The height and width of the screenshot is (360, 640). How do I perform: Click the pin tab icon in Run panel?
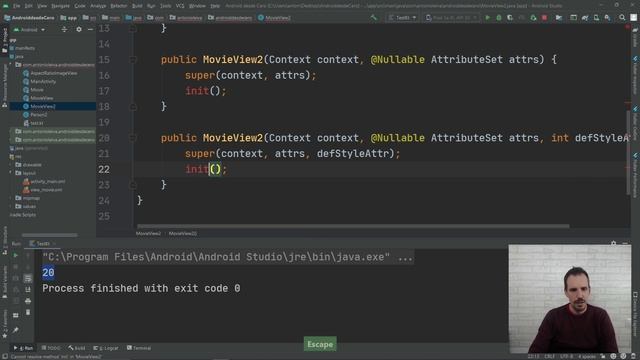tap(16, 330)
